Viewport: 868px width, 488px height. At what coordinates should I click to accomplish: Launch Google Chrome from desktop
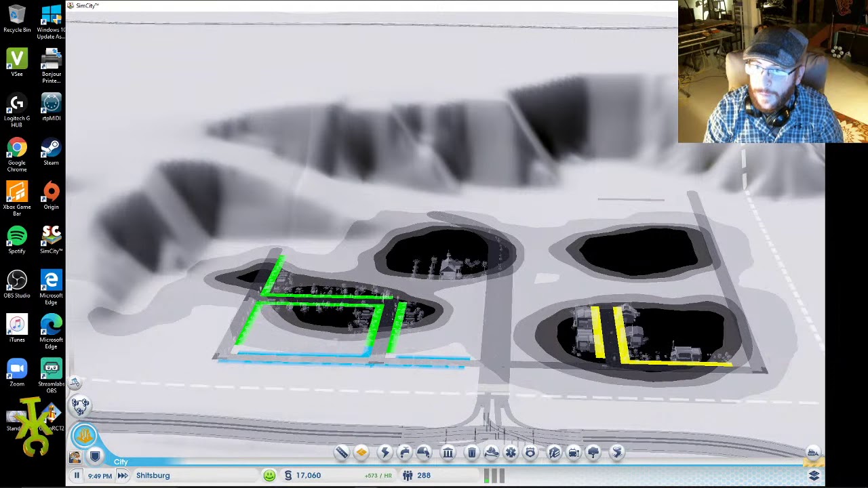click(x=17, y=155)
